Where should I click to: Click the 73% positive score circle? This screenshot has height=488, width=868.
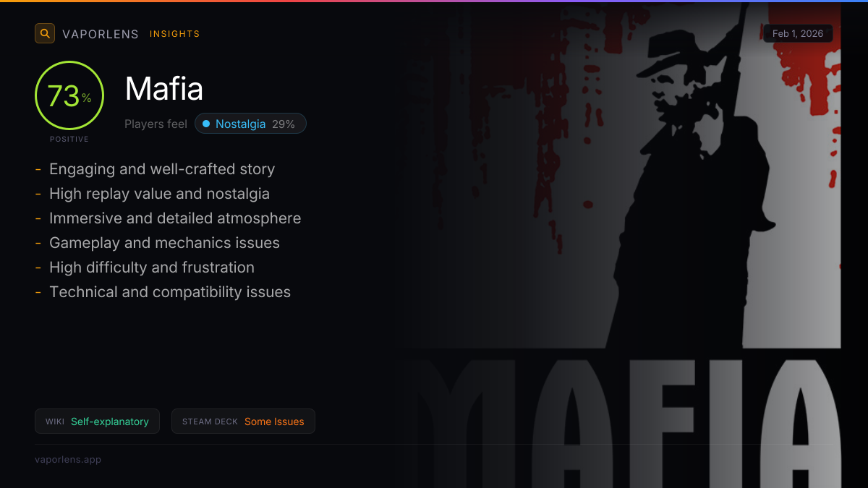coord(69,95)
